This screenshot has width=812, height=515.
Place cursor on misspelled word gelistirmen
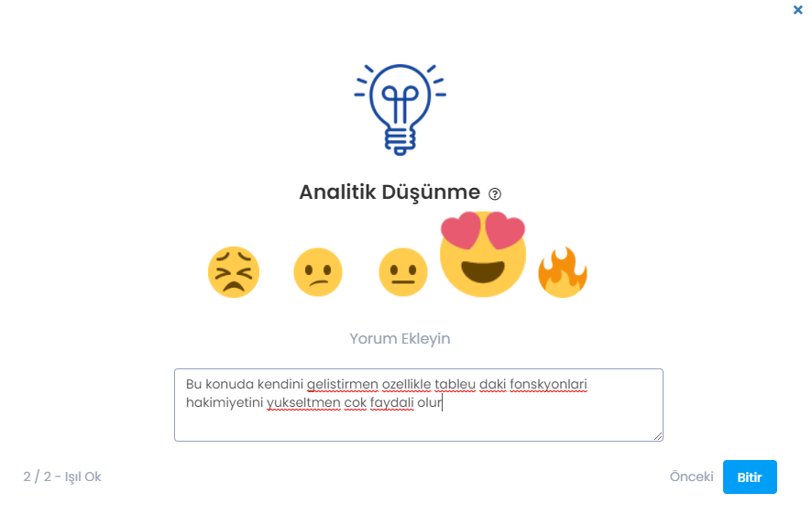342,385
